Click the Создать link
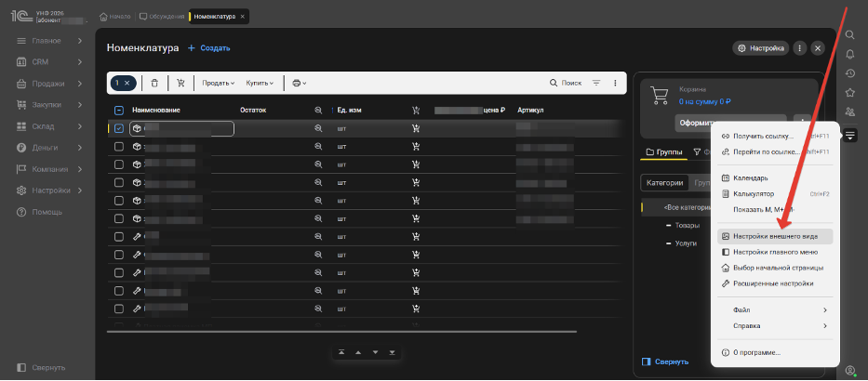 [209, 47]
